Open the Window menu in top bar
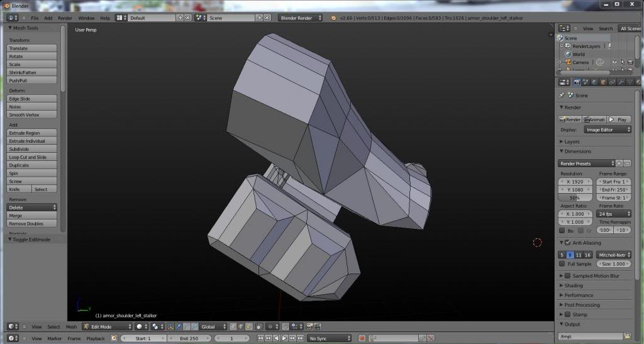This screenshot has height=344, width=644. tap(86, 18)
